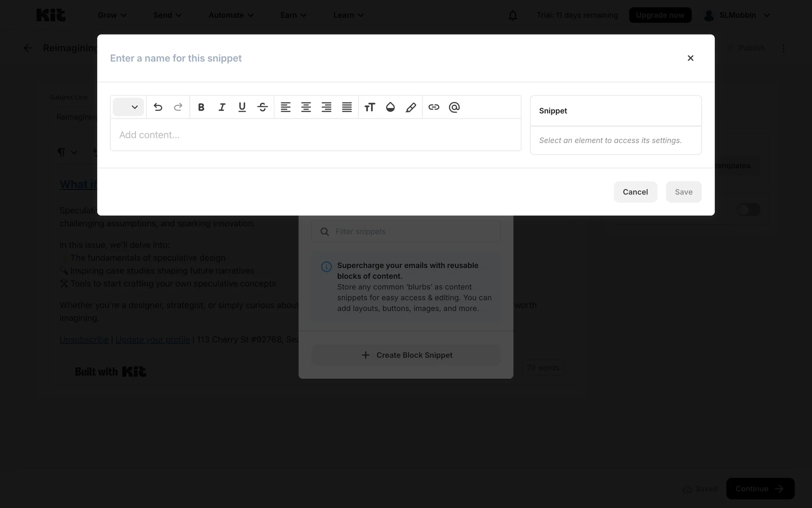The height and width of the screenshot is (508, 812).
Task: Open the Automate menu
Action: coord(231,15)
